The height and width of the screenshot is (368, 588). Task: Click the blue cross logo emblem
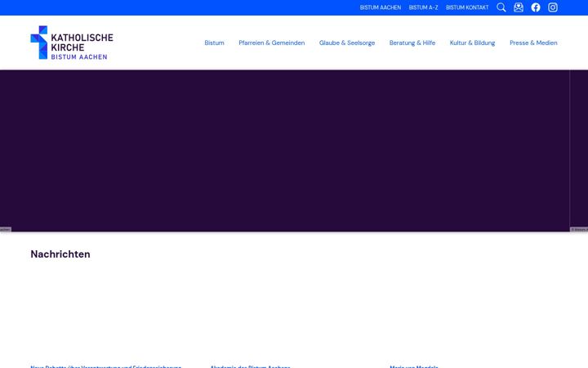tap(39, 43)
